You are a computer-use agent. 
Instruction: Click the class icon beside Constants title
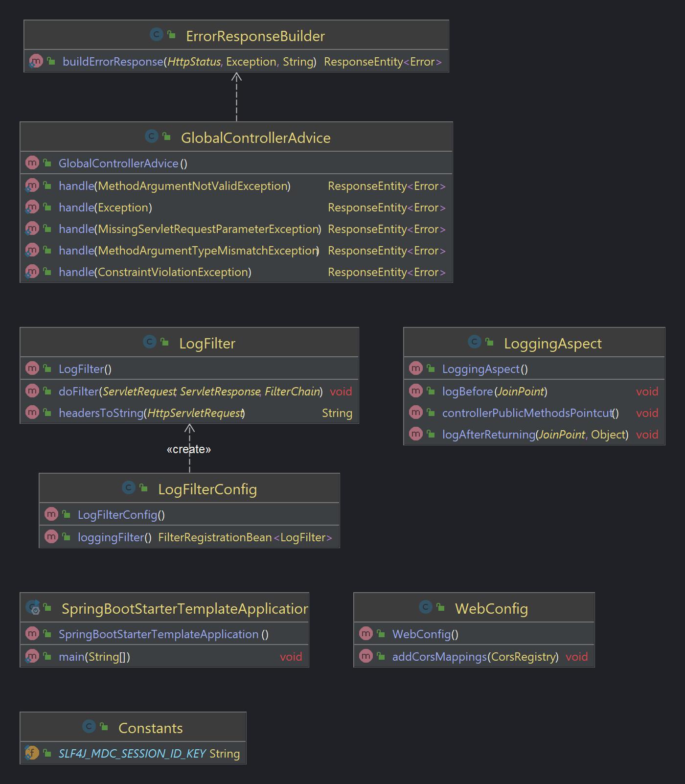tap(89, 727)
